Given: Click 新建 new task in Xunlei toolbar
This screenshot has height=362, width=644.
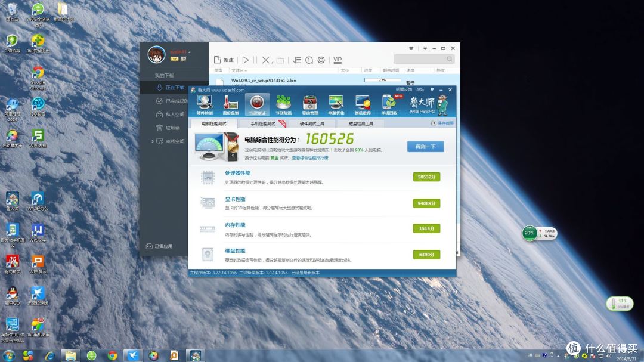Looking at the screenshot, I should 224,60.
